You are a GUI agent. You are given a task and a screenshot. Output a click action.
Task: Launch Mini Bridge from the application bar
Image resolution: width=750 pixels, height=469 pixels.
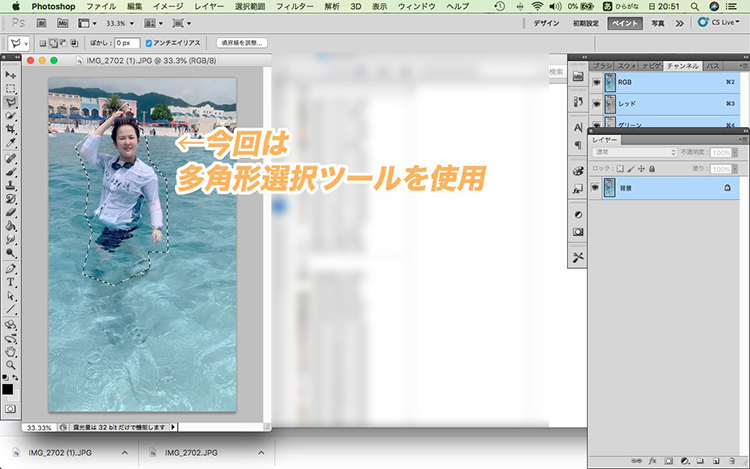tap(63, 23)
